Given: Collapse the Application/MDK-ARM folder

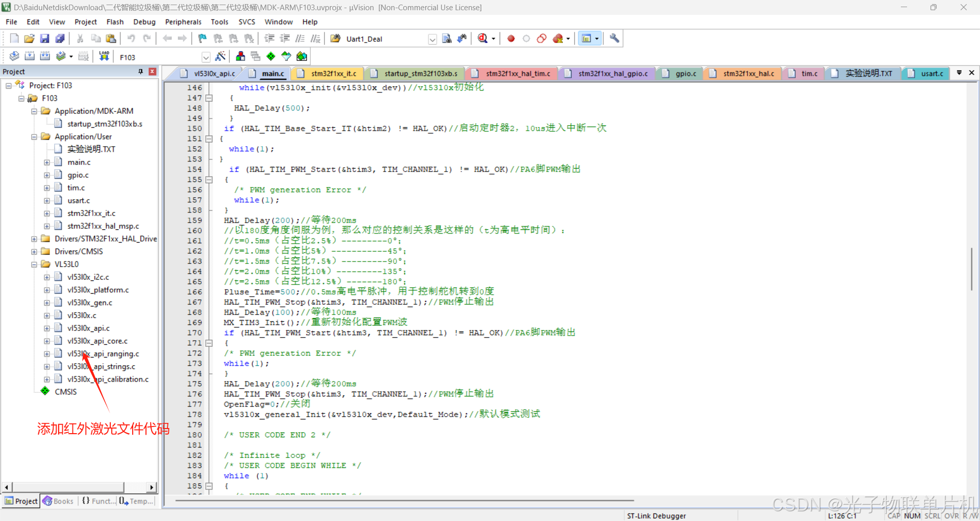Looking at the screenshot, I should point(34,111).
